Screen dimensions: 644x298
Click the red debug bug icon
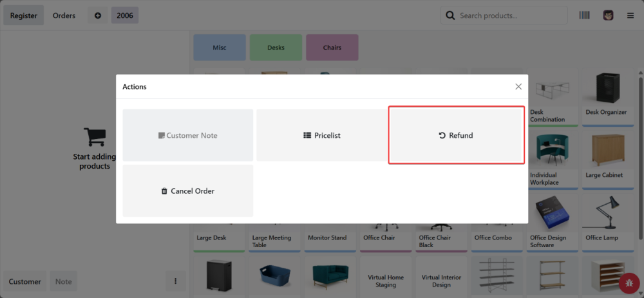(x=628, y=283)
